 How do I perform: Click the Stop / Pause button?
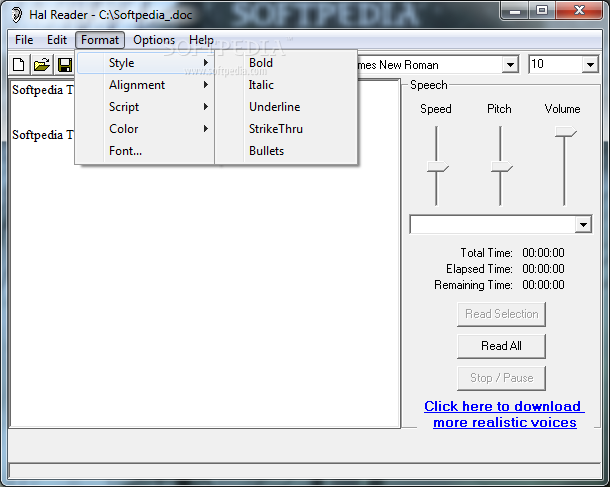tap(501, 378)
